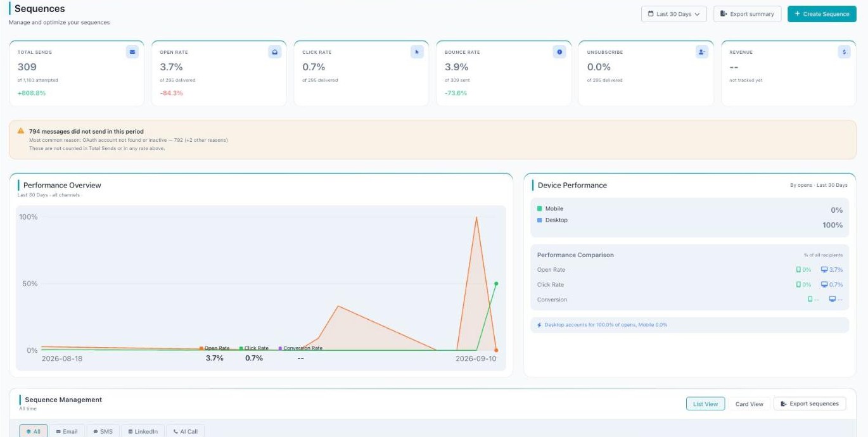Click the 'not tracked yet' Revenue note
This screenshot has width=868, height=437.
pyautogui.click(x=746, y=80)
